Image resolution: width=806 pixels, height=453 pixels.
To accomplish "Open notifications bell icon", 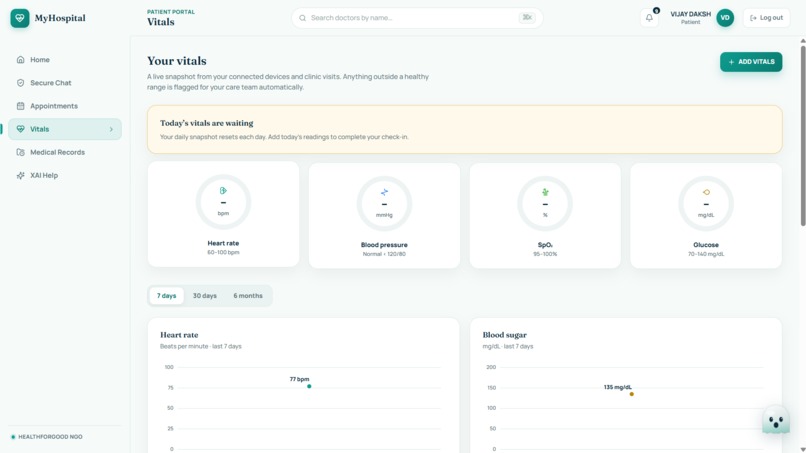I will point(649,18).
